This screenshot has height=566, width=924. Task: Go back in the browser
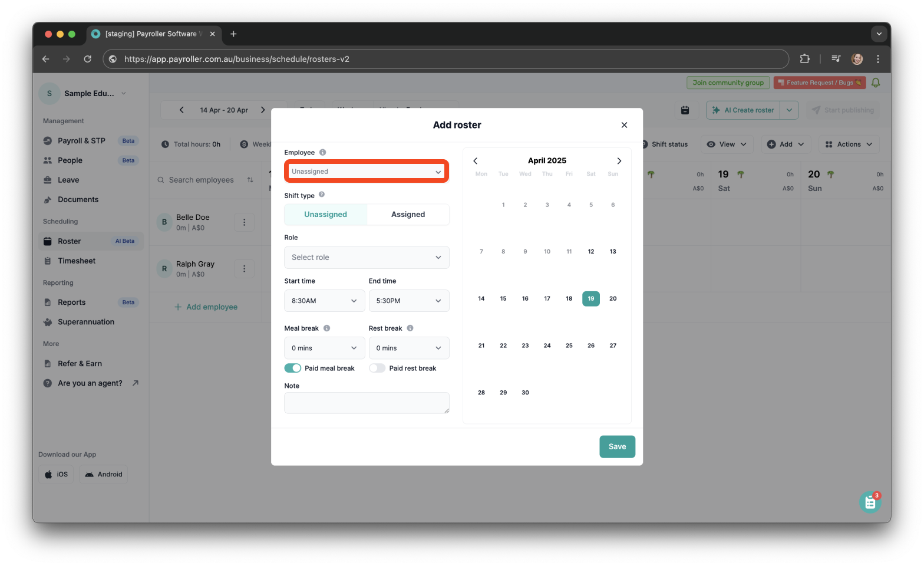point(45,59)
